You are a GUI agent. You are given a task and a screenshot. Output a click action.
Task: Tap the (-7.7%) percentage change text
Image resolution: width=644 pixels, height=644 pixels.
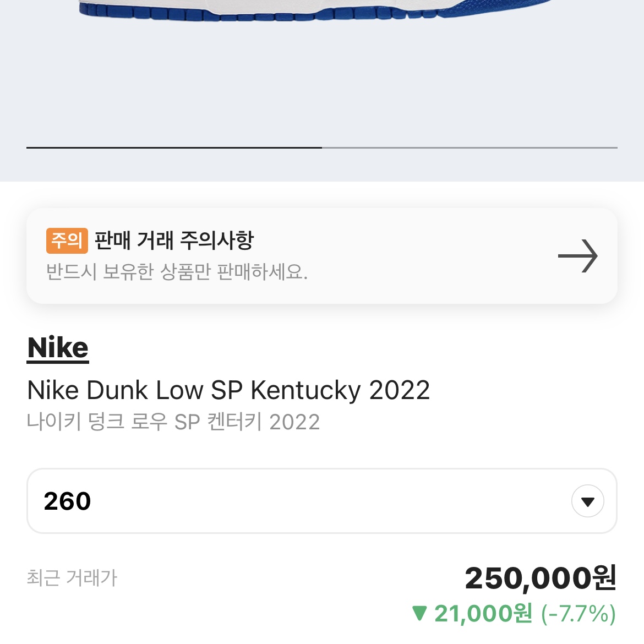click(578, 613)
